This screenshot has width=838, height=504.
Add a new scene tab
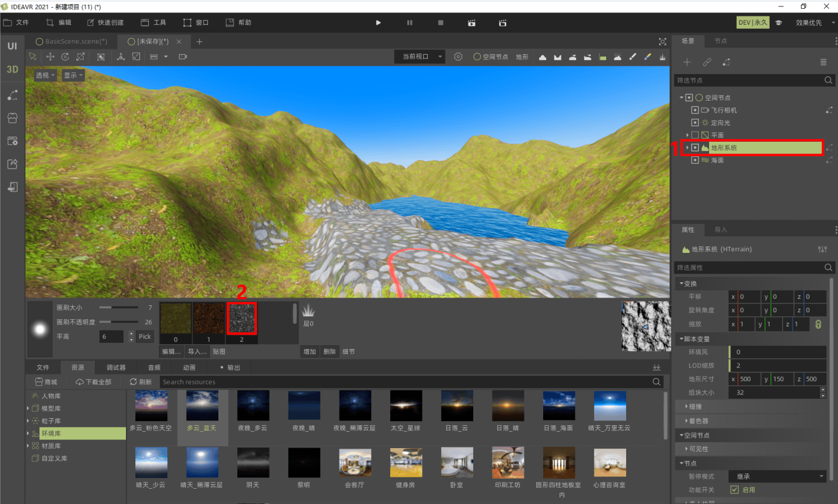pyautogui.click(x=199, y=41)
